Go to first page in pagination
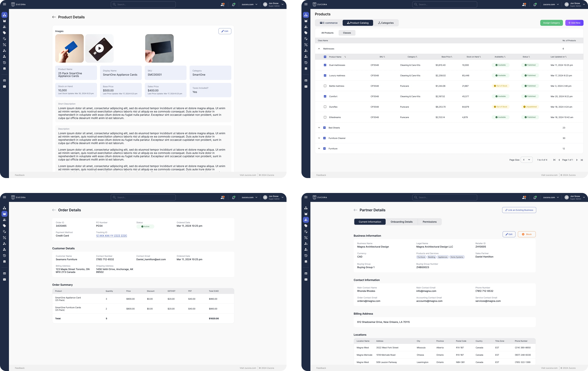 click(x=554, y=160)
